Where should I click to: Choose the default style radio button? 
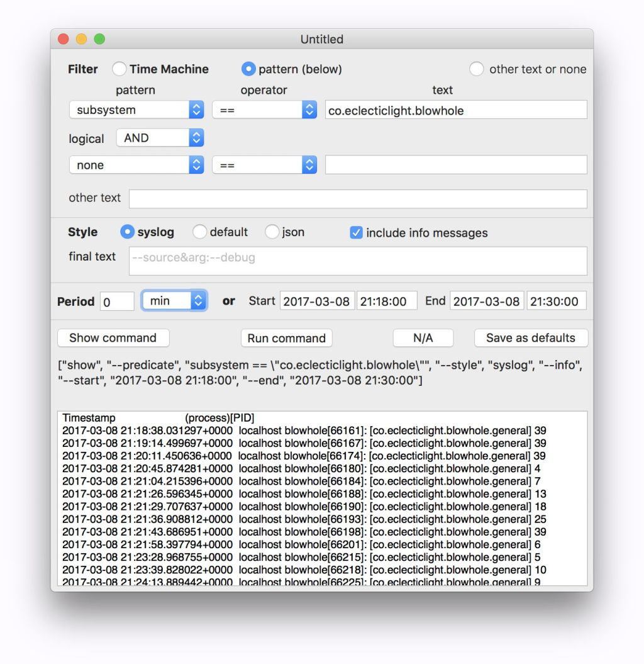(x=200, y=232)
